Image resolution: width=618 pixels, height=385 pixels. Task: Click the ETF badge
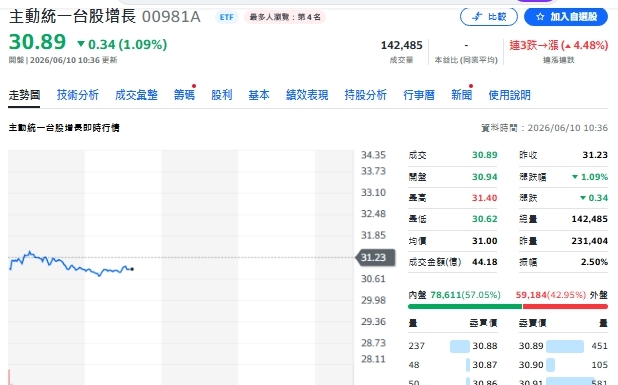tap(227, 17)
